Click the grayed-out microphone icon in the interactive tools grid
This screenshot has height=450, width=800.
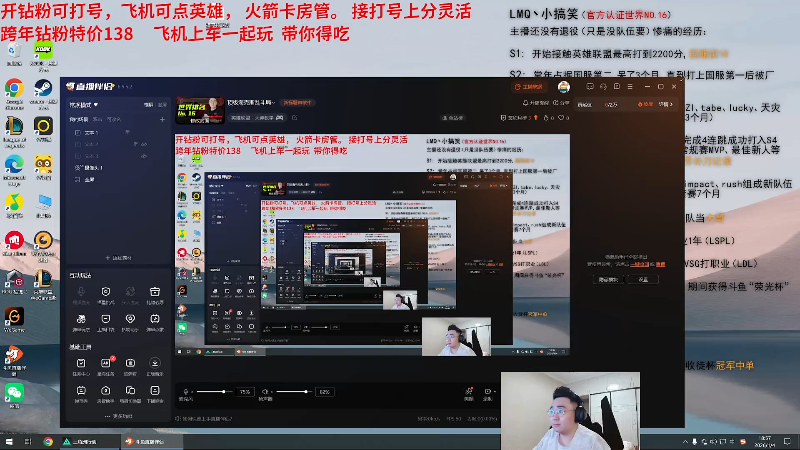pos(81,291)
